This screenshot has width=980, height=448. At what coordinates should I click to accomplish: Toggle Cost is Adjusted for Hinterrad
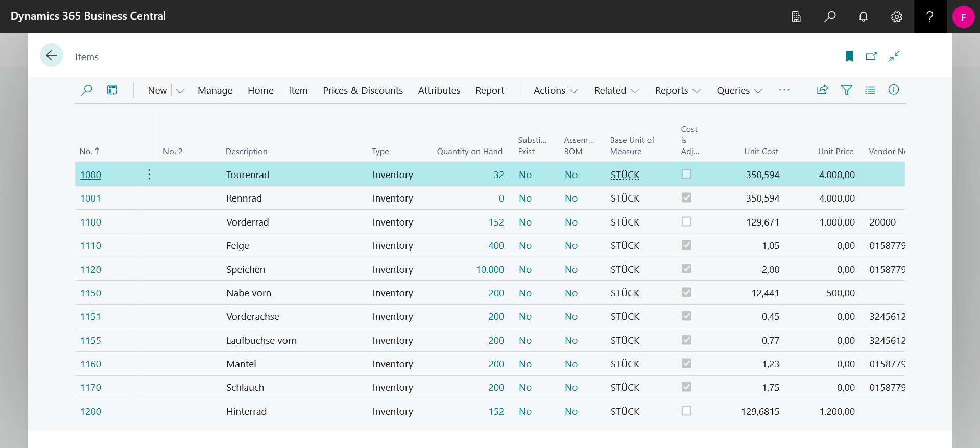(686, 411)
